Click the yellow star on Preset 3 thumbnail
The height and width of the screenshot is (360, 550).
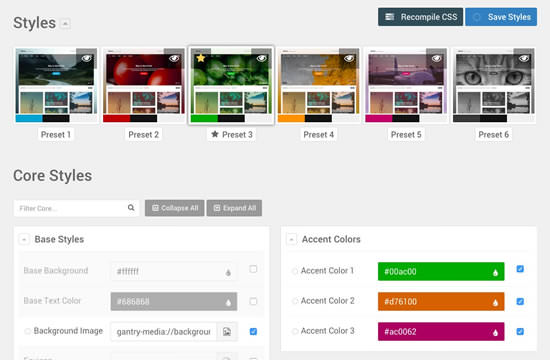click(201, 58)
